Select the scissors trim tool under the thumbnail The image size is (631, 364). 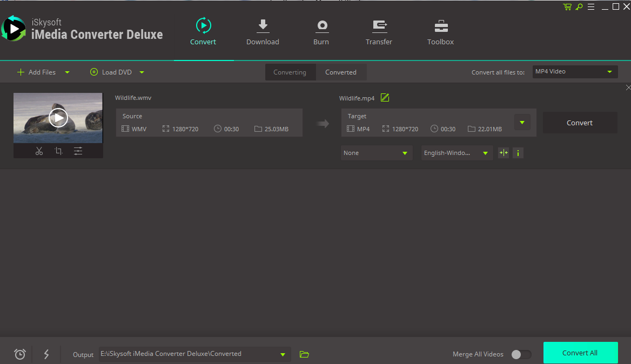point(39,151)
